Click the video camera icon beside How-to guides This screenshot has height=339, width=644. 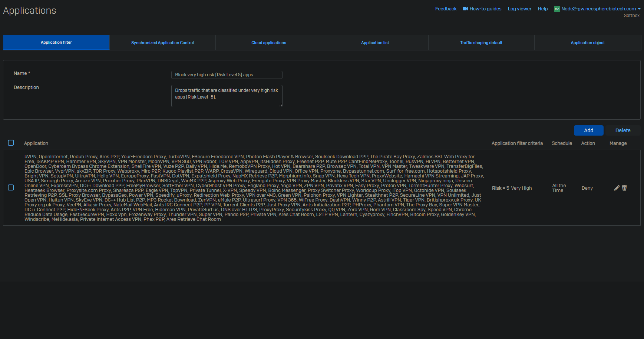coord(465,9)
